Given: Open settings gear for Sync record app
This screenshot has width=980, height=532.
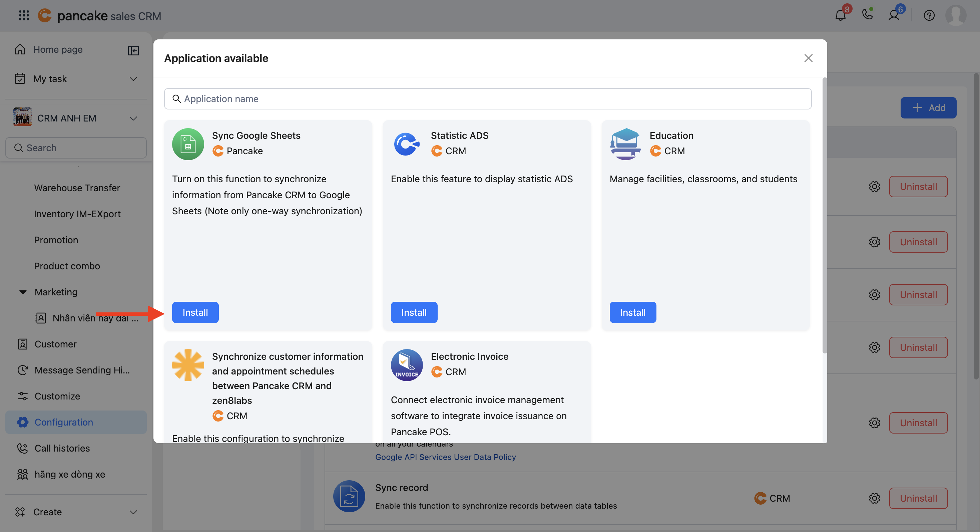Looking at the screenshot, I should tap(874, 498).
